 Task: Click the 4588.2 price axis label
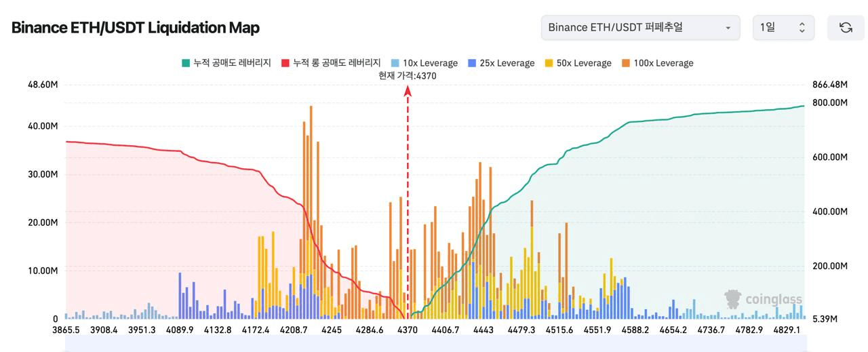pyautogui.click(x=635, y=330)
